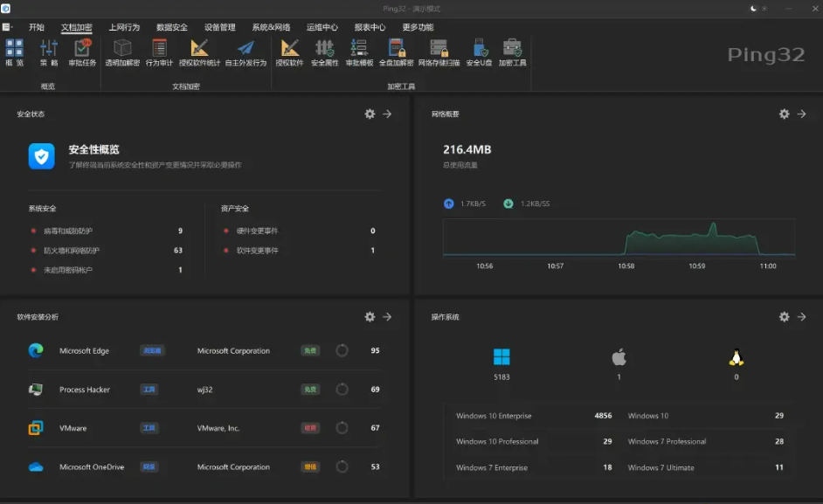Screen dimensions: 823x504
Task: Click the 防火墙和网络防护 item
Action: (x=72, y=251)
